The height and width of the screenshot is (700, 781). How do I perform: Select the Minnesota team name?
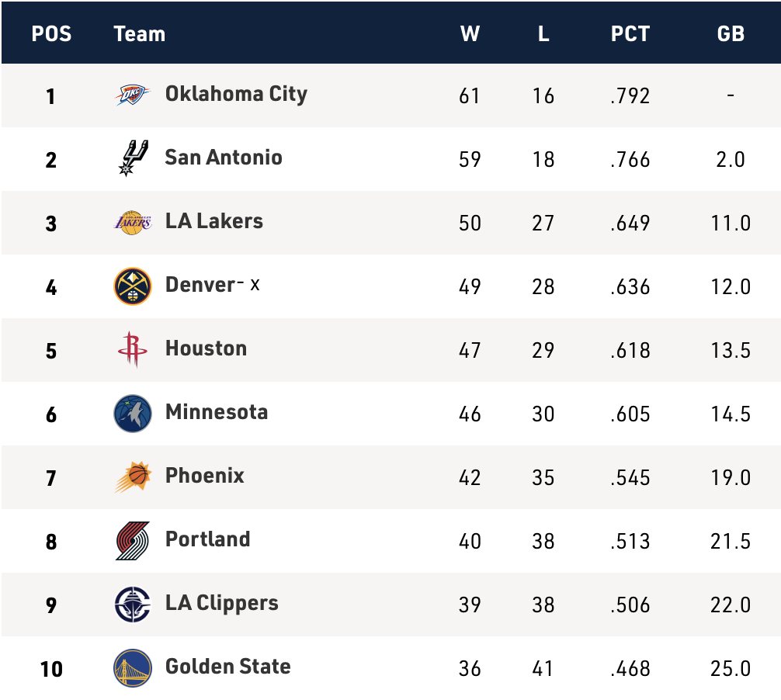(x=217, y=411)
